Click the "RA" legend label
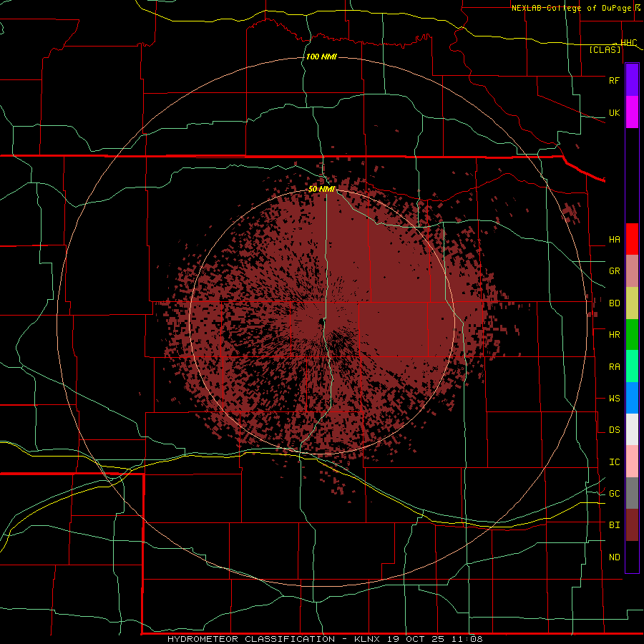The height and width of the screenshot is (644, 644). [x=614, y=367]
